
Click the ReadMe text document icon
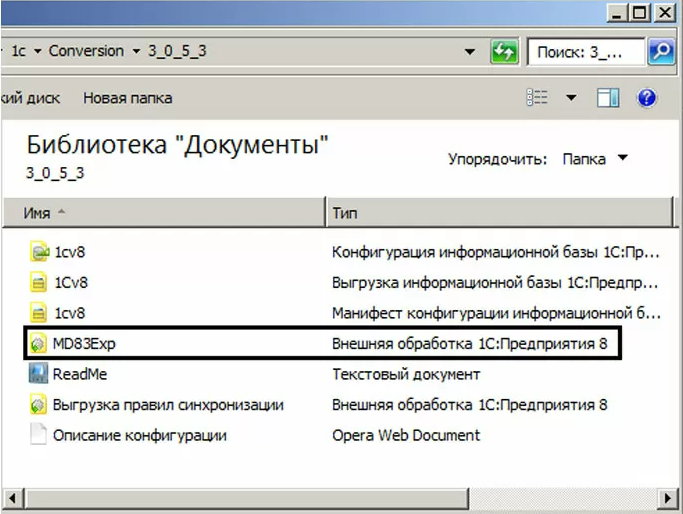click(x=38, y=374)
